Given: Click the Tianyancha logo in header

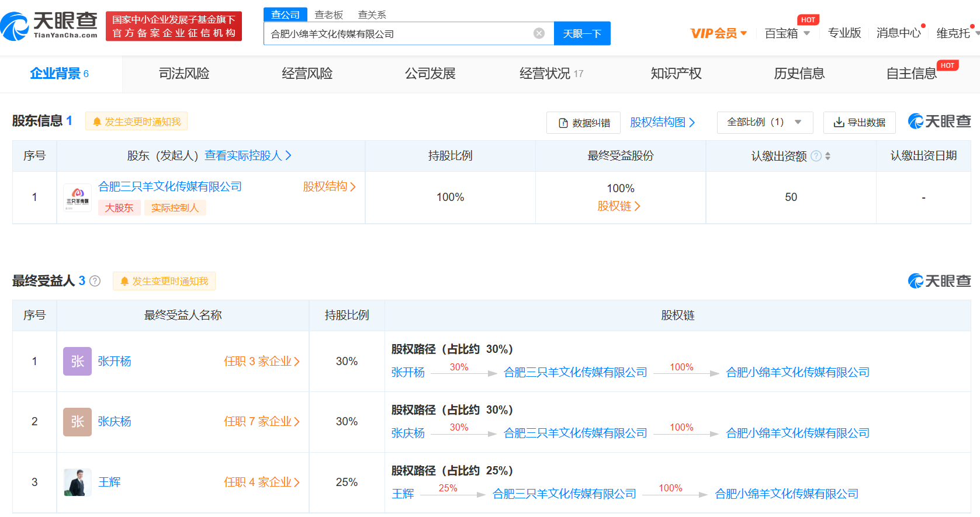Looking at the screenshot, I should point(49,26).
